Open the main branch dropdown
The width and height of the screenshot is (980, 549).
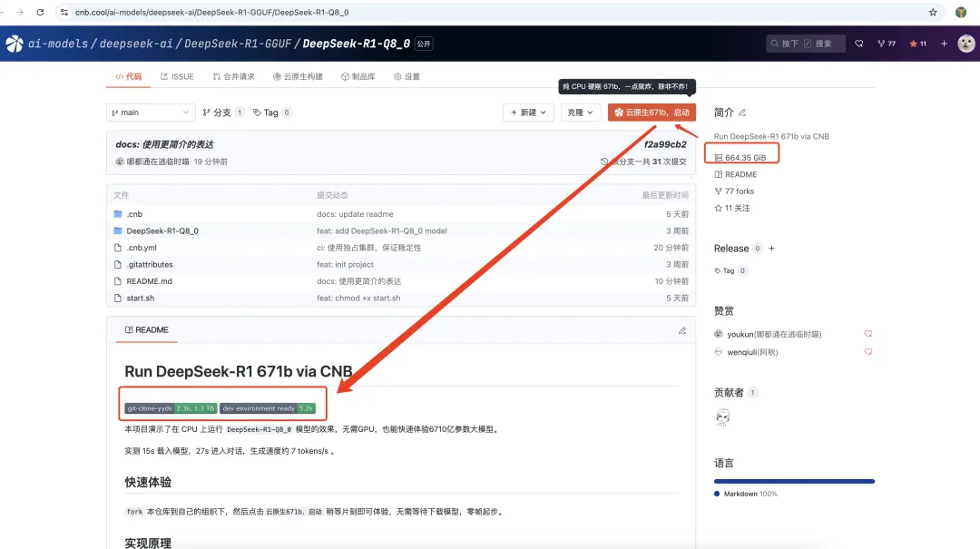(x=151, y=113)
